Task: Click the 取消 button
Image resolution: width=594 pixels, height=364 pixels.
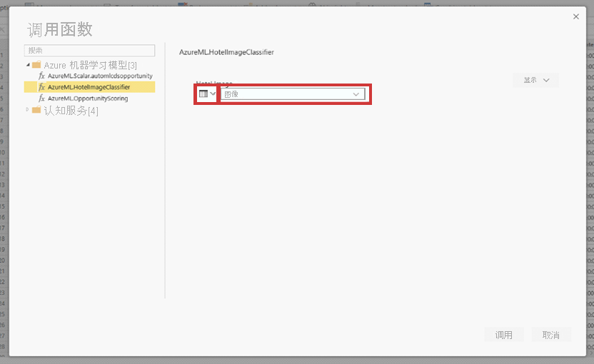Action: click(x=551, y=335)
